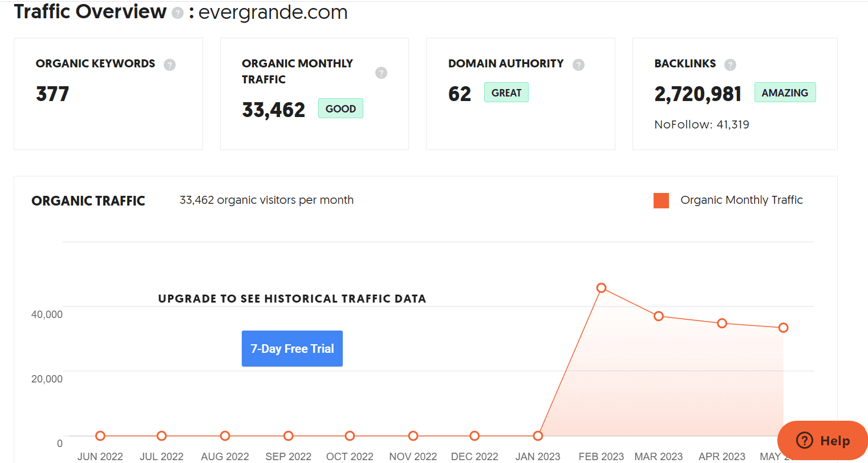868x463 pixels.
Task: Click the JAN 2023 data point
Action: [538, 435]
